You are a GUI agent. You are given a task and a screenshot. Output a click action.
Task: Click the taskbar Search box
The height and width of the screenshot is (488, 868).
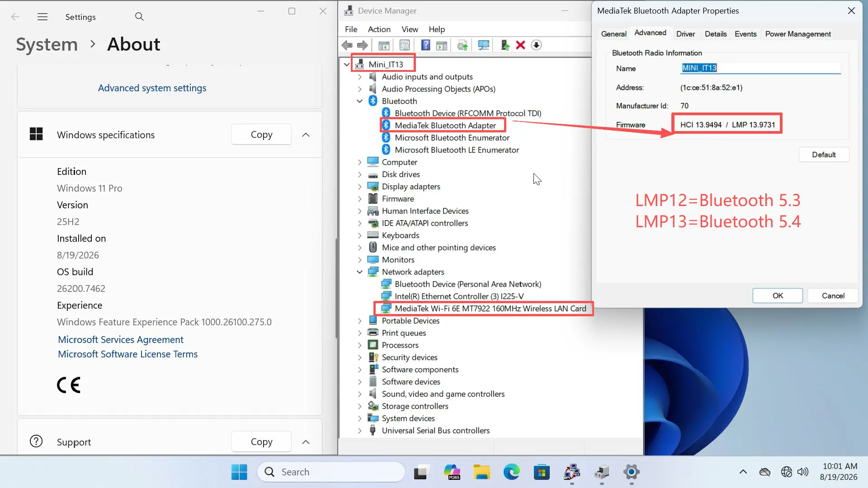[x=331, y=472]
